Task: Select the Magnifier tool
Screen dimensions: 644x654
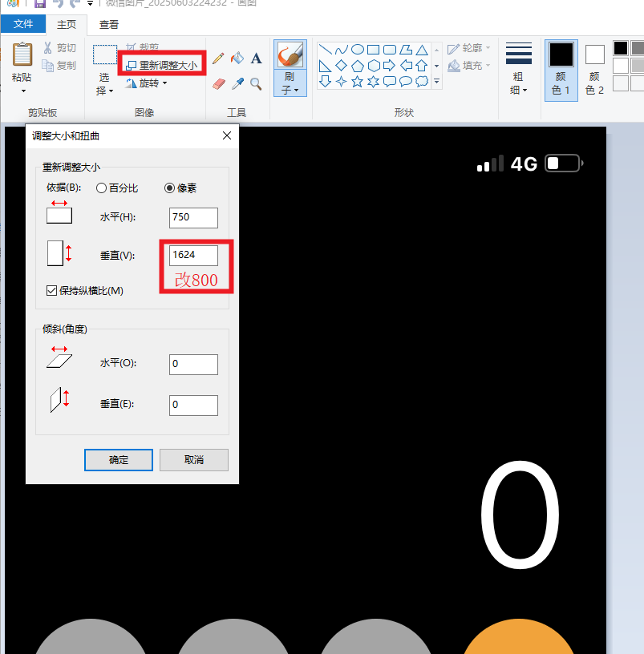Action: [256, 84]
